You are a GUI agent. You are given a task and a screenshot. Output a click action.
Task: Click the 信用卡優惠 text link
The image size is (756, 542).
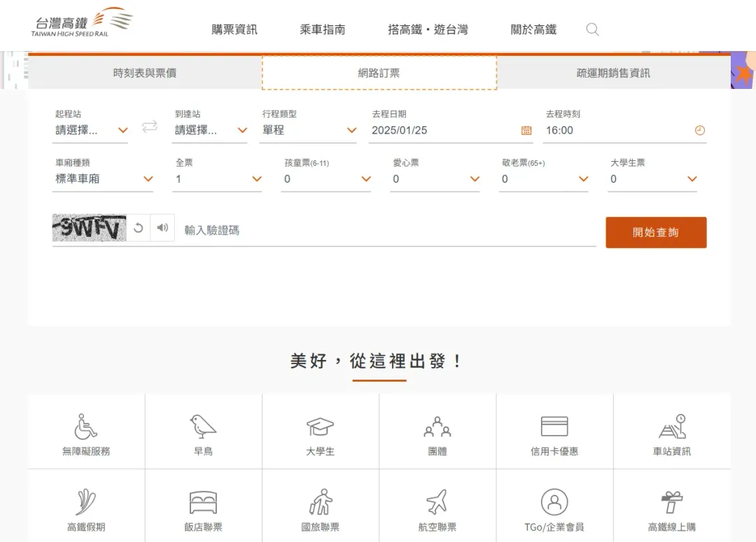pyautogui.click(x=554, y=452)
